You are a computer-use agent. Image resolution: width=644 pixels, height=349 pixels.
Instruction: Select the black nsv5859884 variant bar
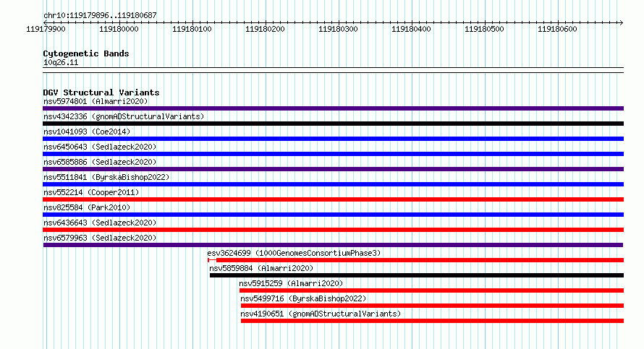pyautogui.click(x=417, y=275)
